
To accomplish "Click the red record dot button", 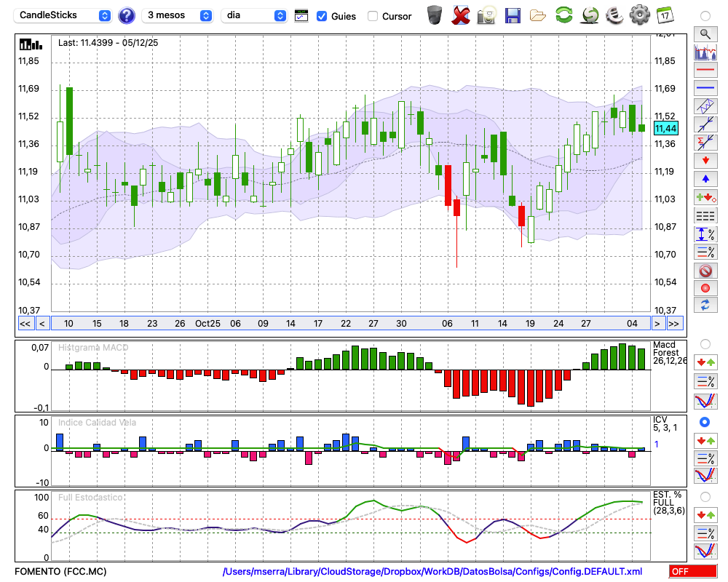I will point(705,288).
